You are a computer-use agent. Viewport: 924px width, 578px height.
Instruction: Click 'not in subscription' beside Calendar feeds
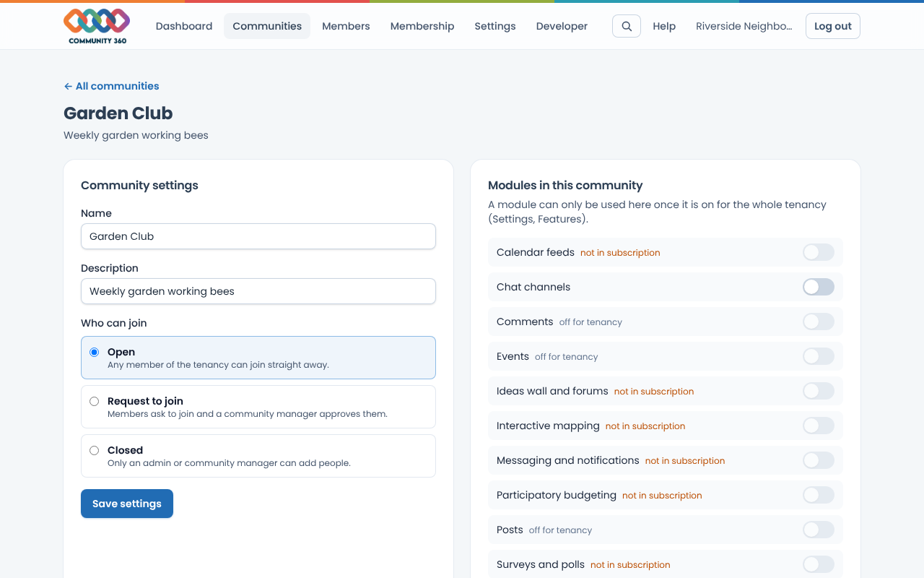[620, 253]
